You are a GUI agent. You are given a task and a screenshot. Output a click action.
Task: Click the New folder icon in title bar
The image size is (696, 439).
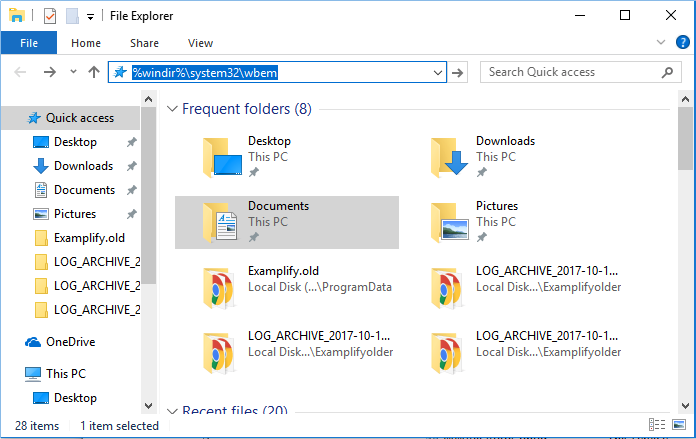pyautogui.click(x=71, y=16)
